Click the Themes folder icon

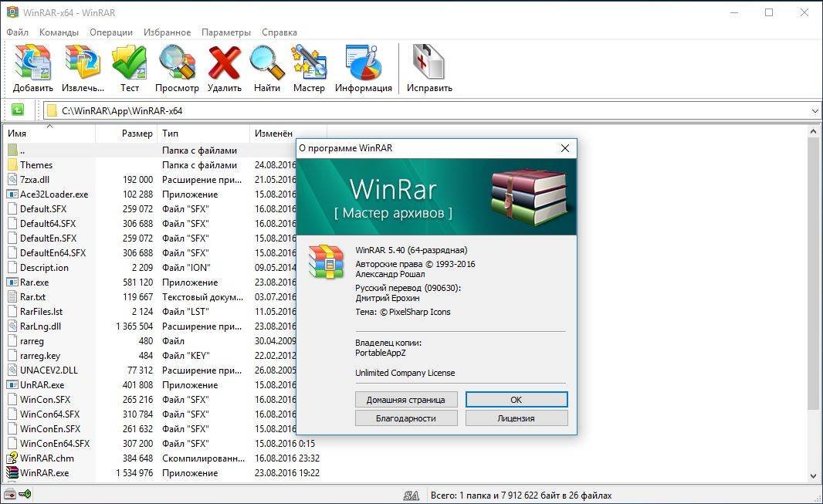pyautogui.click(x=12, y=164)
